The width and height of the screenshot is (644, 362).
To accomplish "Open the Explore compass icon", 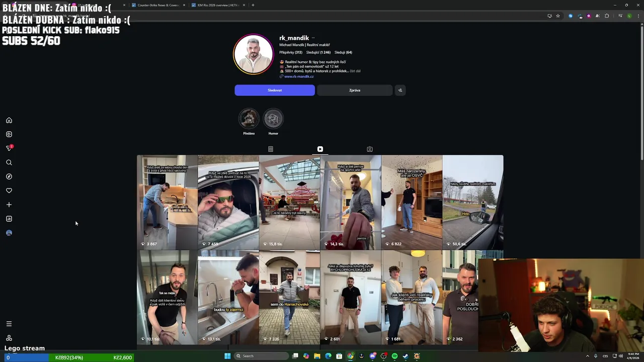I will [9, 176].
